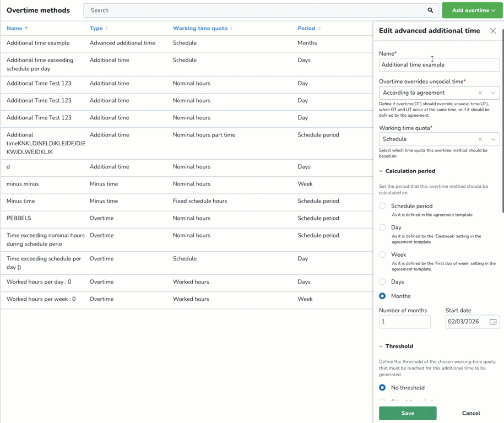The height and width of the screenshot is (423, 504).
Task: Sort by Name column arrow icon
Action: [x=26, y=28]
